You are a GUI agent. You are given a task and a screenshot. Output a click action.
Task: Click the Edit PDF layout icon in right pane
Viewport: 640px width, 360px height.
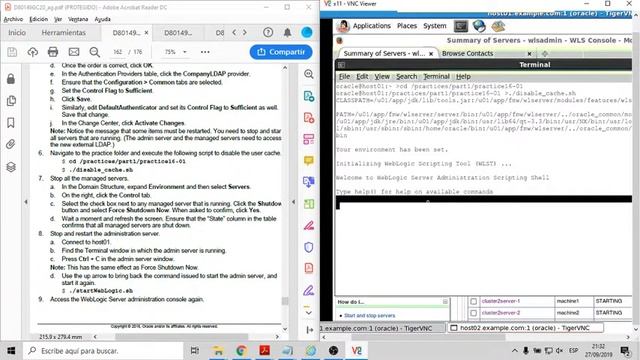click(309, 139)
